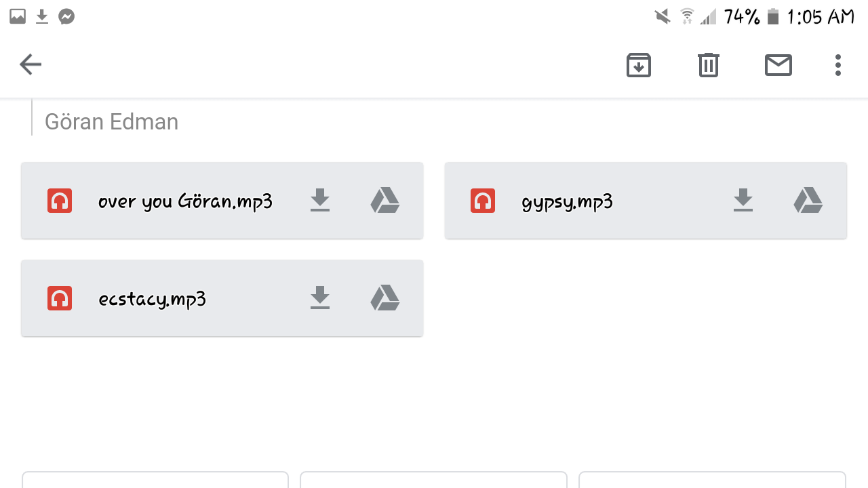Tap the over you Göran.mp3 file name
This screenshot has width=868, height=488.
[x=185, y=201]
